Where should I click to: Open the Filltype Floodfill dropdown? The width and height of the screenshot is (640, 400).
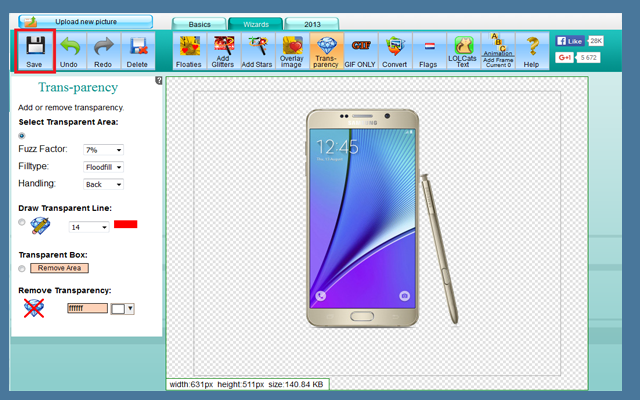point(103,167)
